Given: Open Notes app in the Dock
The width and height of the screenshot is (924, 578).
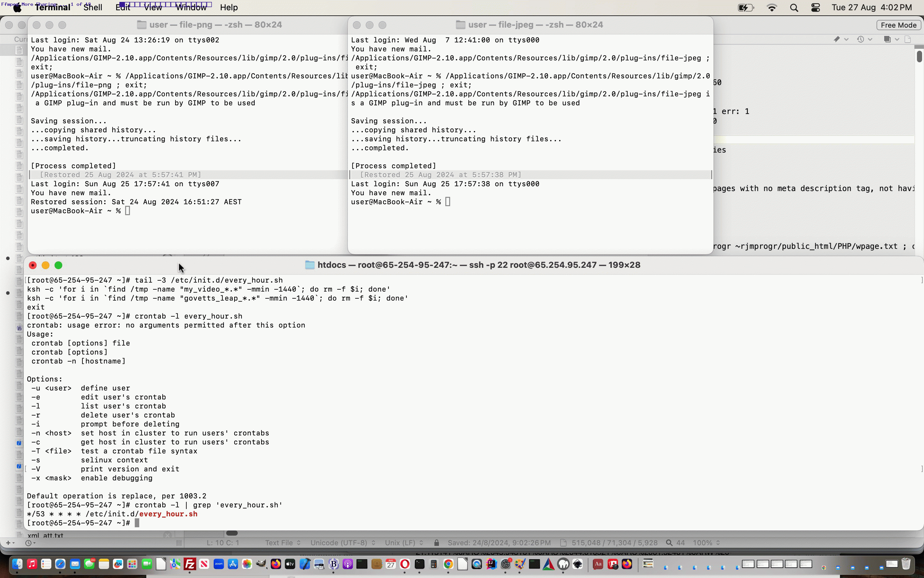Looking at the screenshot, I should point(104,564).
